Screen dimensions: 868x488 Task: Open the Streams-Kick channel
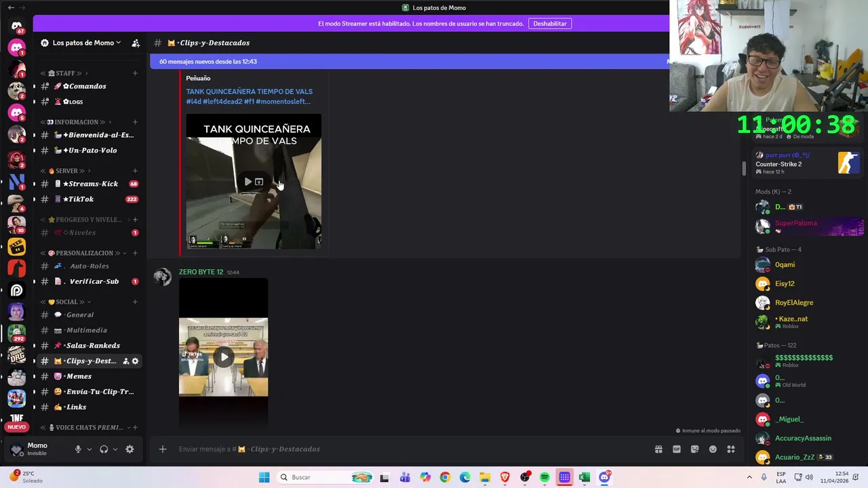89,184
